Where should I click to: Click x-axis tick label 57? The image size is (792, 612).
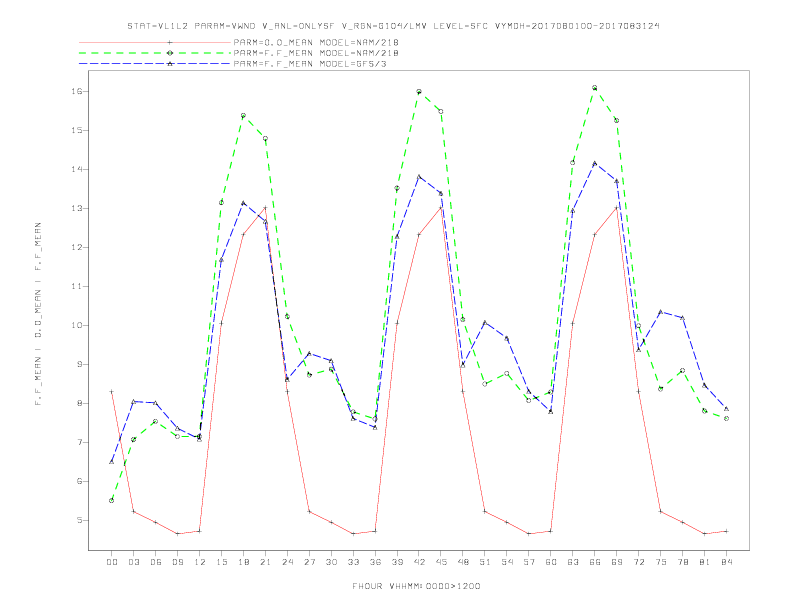point(529,562)
